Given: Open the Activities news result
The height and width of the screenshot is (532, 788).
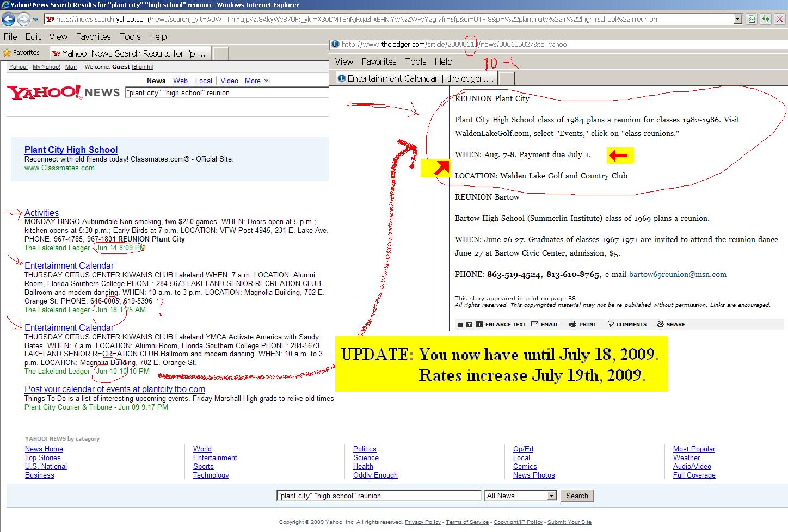Looking at the screenshot, I should [41, 213].
